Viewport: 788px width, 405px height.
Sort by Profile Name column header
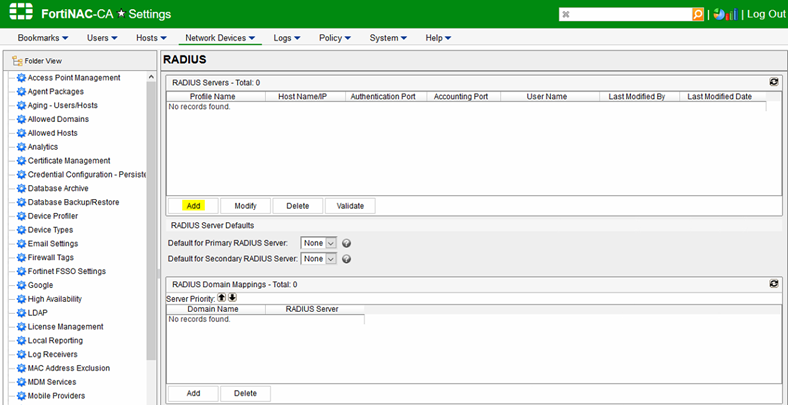point(212,96)
